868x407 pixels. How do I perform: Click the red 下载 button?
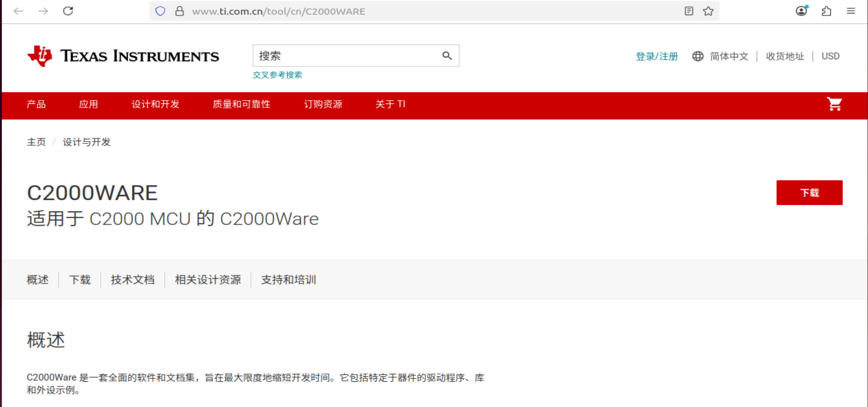(809, 192)
